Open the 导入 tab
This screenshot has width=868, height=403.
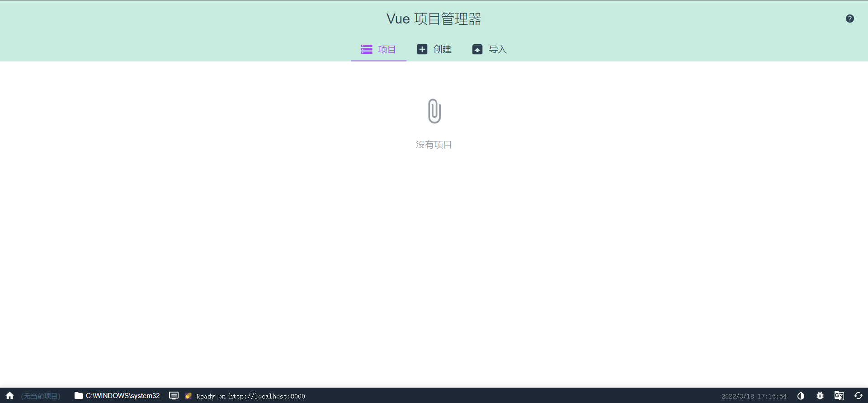click(489, 49)
